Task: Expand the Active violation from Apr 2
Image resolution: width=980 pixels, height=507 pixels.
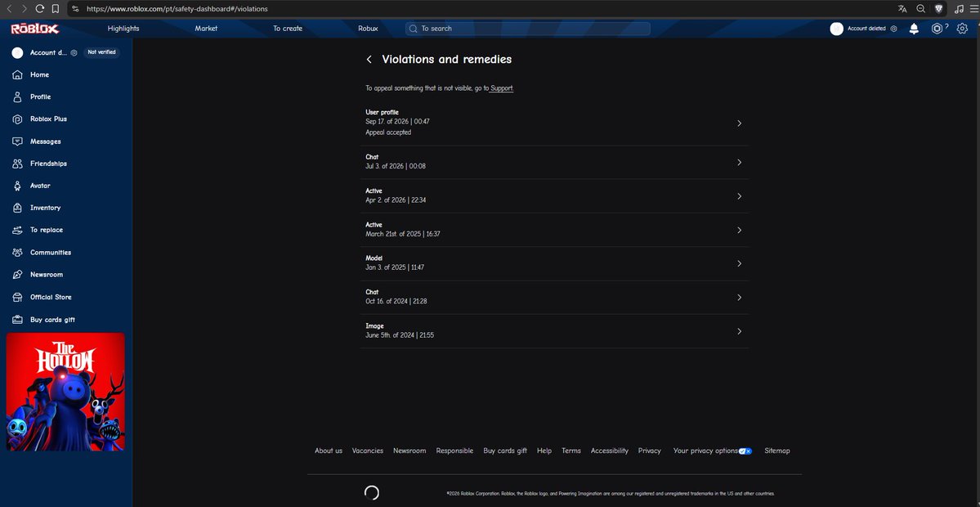Action: (554, 195)
